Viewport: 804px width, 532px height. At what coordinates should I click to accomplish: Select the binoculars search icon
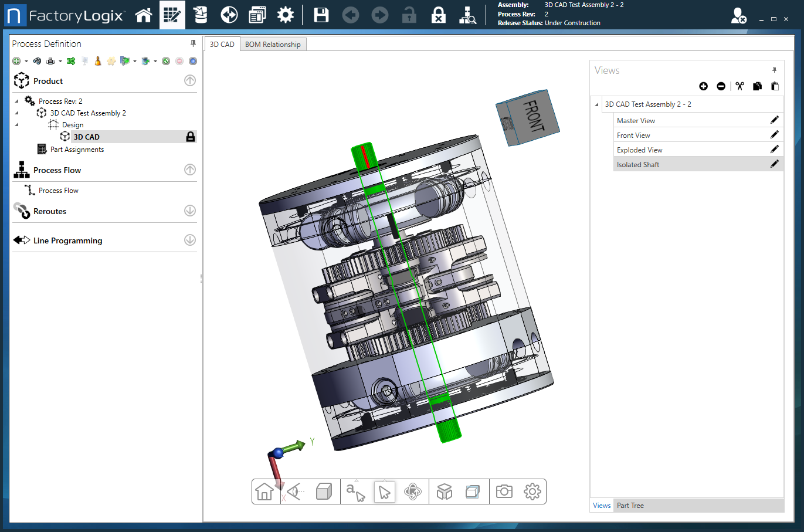pyautogui.click(x=36, y=60)
